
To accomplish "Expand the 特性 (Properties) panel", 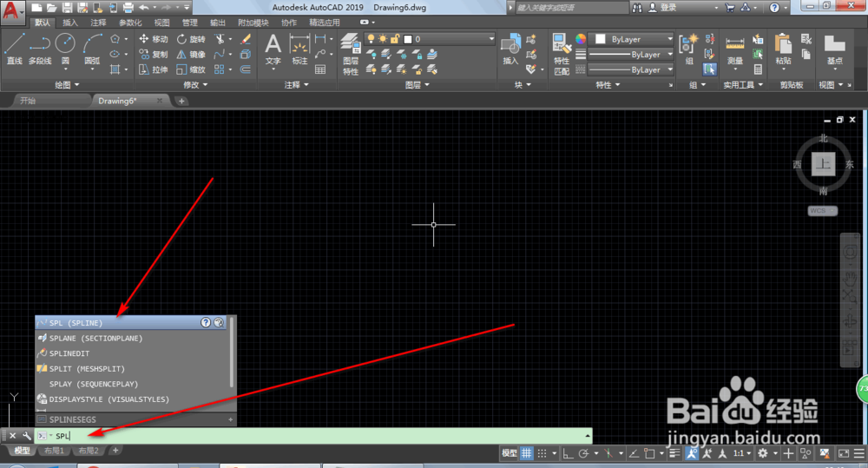I will coord(608,85).
